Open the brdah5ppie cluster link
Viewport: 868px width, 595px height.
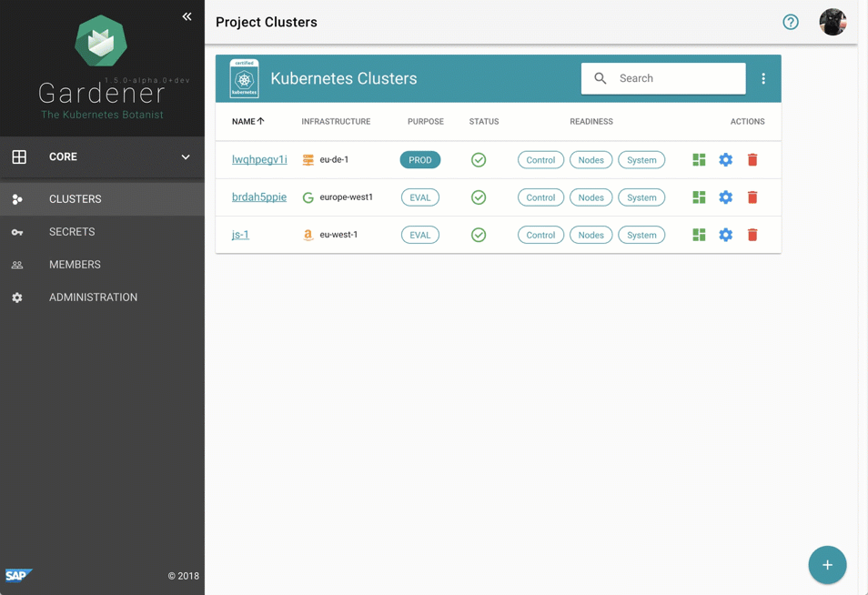[259, 197]
